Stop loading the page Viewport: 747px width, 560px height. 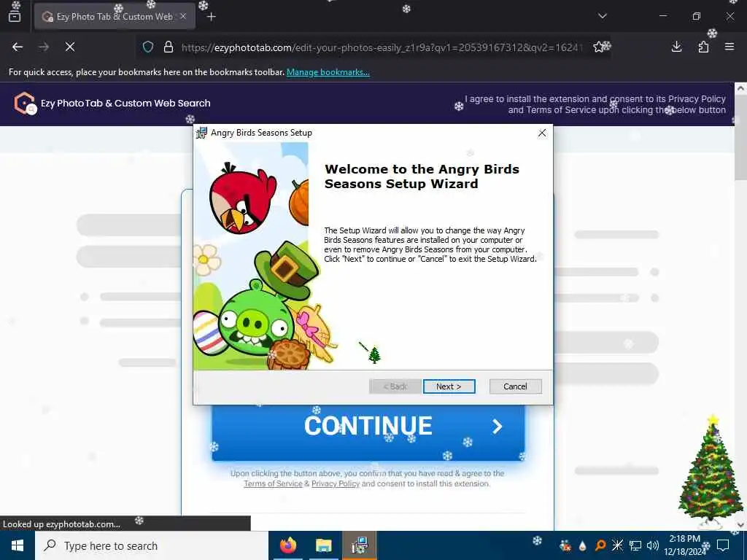(x=69, y=47)
